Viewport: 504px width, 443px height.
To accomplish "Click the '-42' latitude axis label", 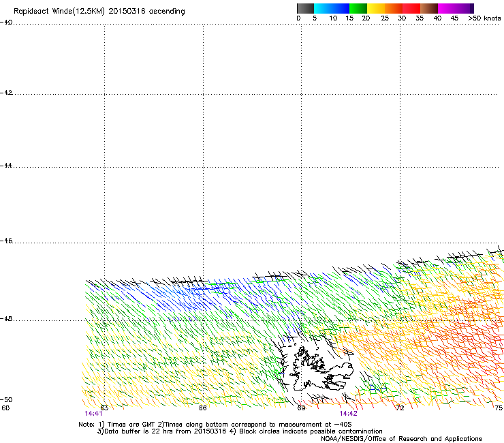I will 6,93.
